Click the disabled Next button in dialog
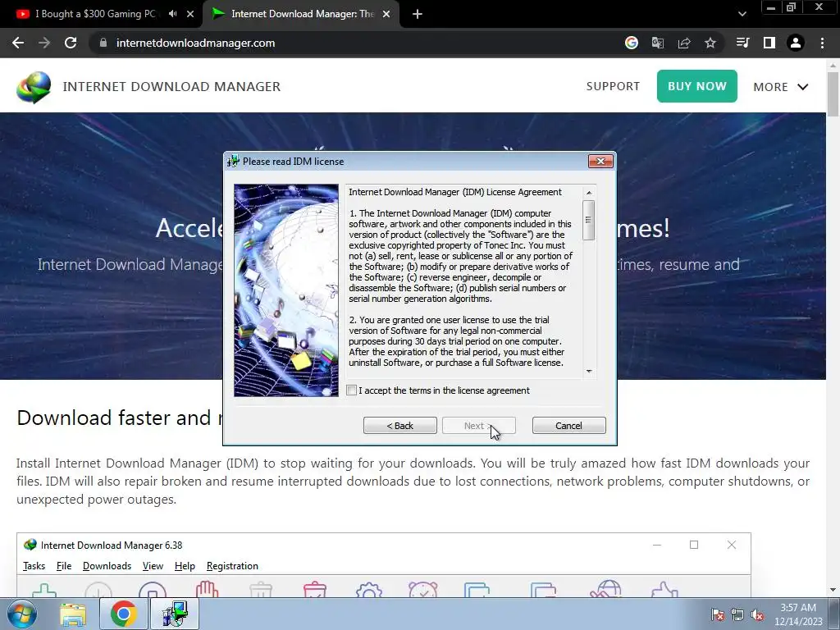The width and height of the screenshot is (840, 630). pyautogui.click(x=479, y=426)
